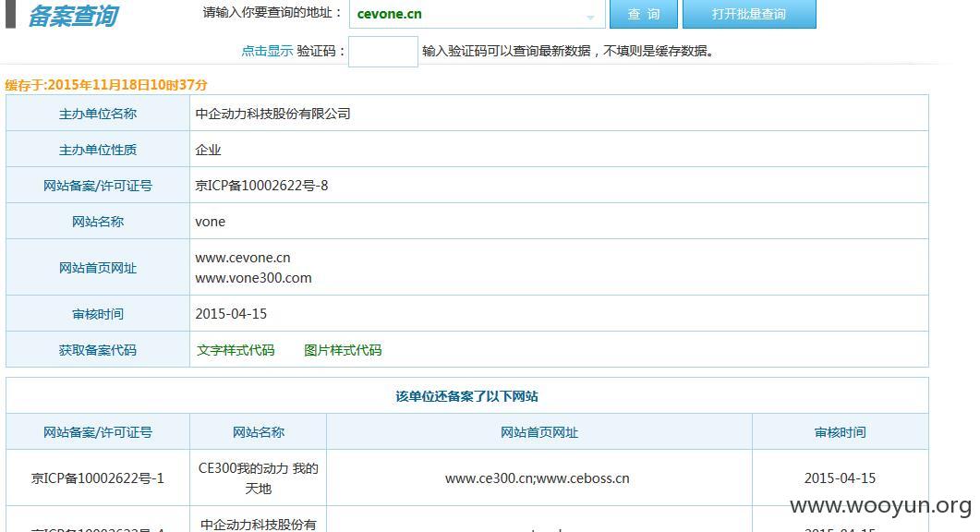980x532 pixels.
Task: Focus the 验证码 captcha input box
Action: (382, 52)
